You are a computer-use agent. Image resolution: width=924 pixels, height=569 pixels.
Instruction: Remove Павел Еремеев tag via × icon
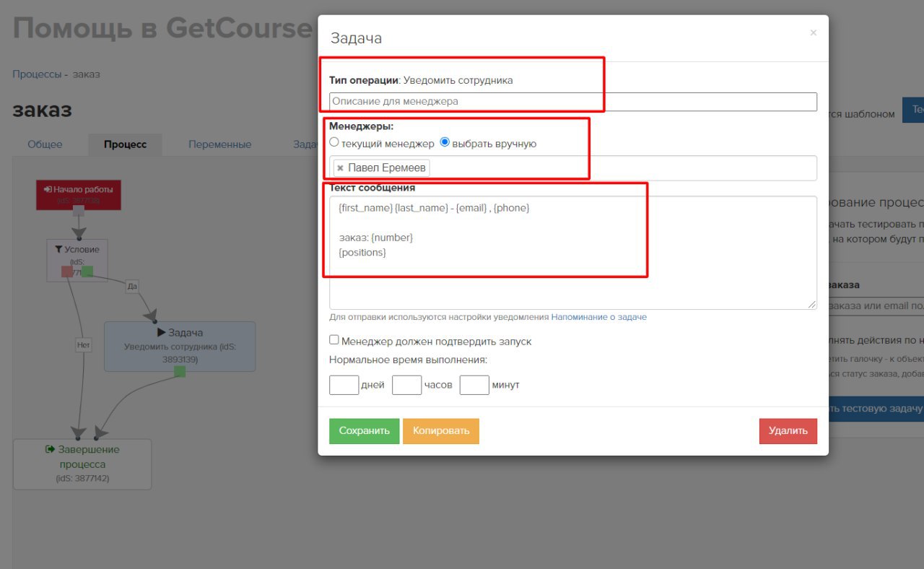(340, 168)
